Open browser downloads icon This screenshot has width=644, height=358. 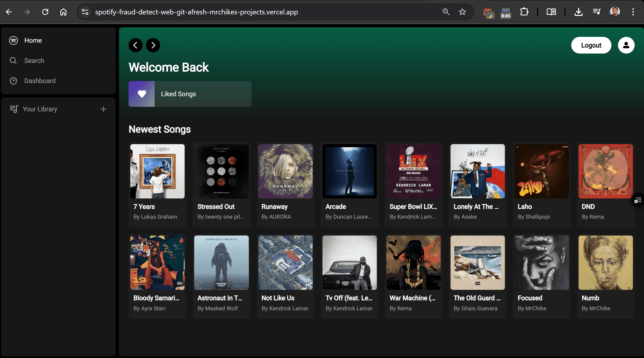(578, 12)
